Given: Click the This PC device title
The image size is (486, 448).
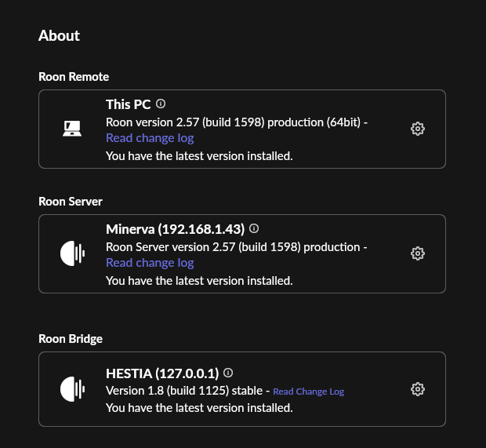Looking at the screenshot, I should (x=128, y=104).
